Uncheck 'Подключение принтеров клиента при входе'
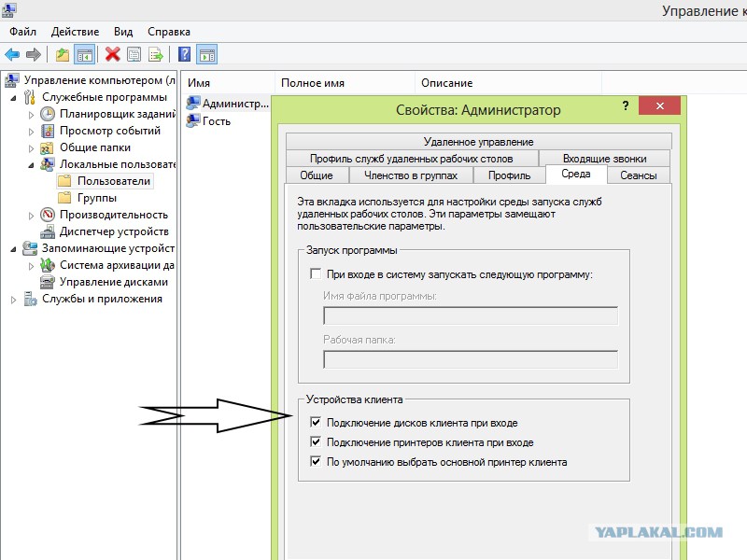The height and width of the screenshot is (560, 747). 315,442
